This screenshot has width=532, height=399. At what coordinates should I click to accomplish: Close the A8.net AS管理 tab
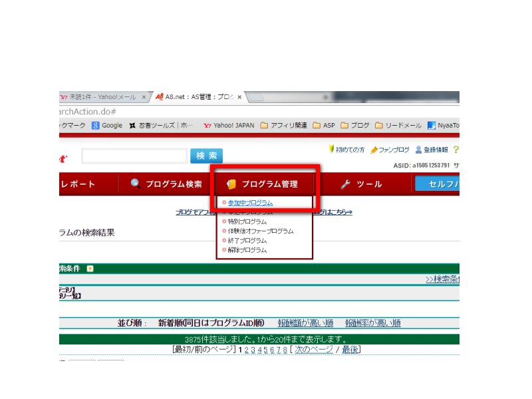point(239,97)
